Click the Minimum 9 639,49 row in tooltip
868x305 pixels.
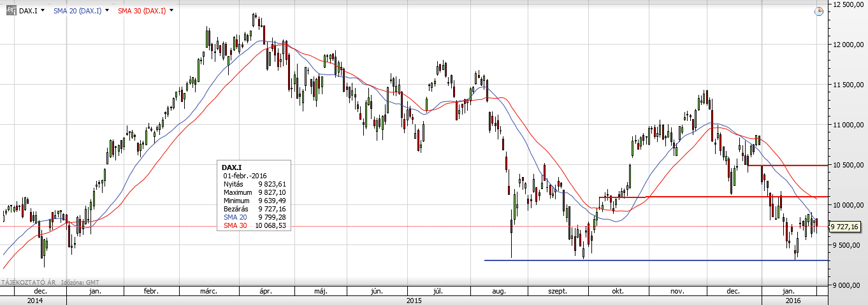tap(255, 201)
